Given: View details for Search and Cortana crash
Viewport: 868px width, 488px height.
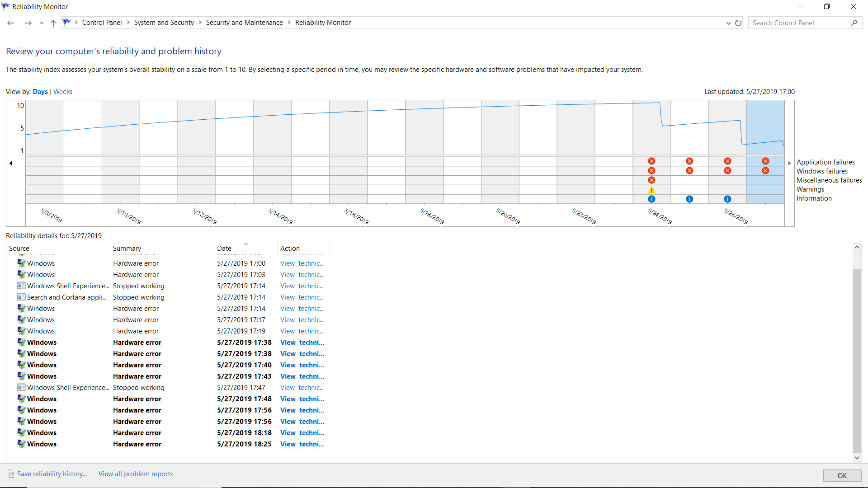Looking at the screenshot, I should [302, 297].
